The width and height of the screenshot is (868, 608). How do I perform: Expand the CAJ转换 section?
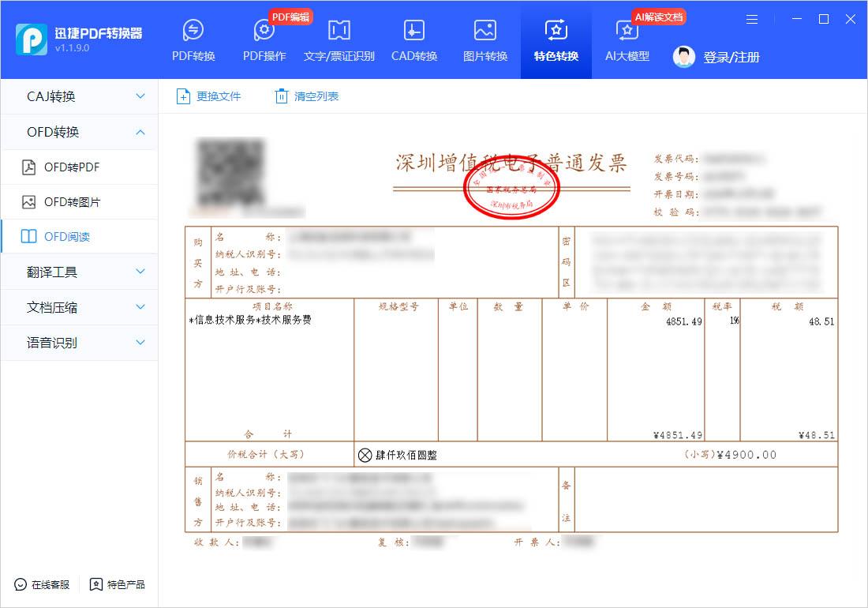click(78, 96)
